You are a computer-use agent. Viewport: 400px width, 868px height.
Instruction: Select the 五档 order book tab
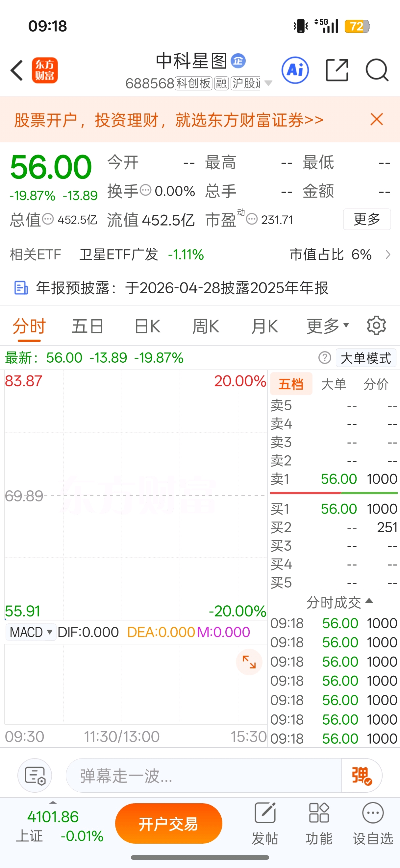291,384
